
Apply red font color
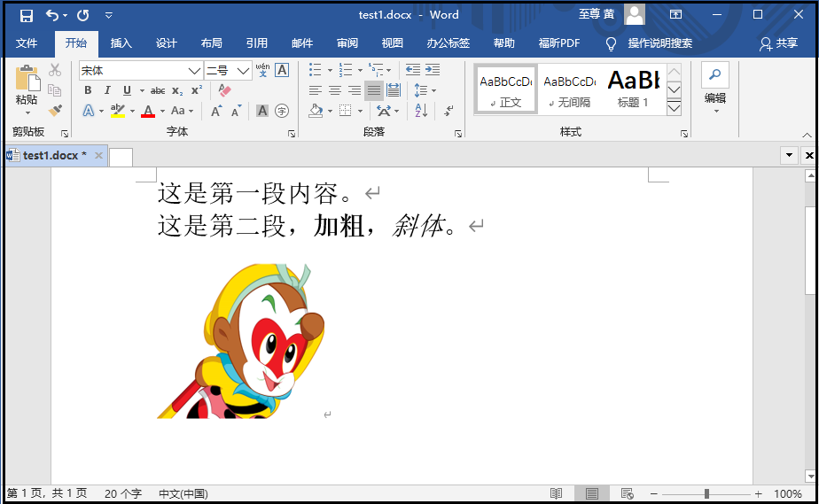pyautogui.click(x=148, y=111)
